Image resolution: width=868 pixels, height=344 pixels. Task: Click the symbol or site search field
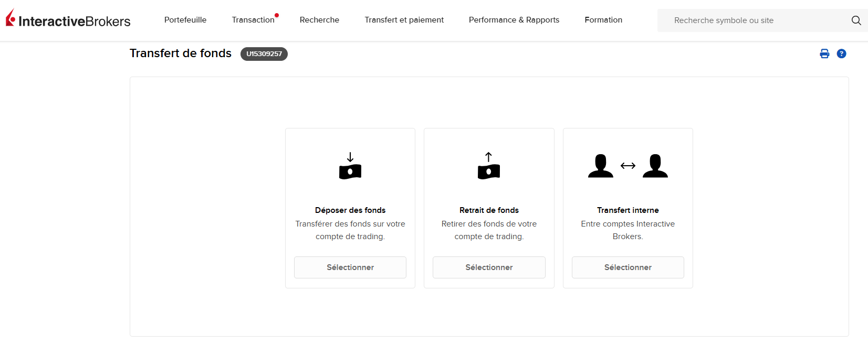pos(751,20)
